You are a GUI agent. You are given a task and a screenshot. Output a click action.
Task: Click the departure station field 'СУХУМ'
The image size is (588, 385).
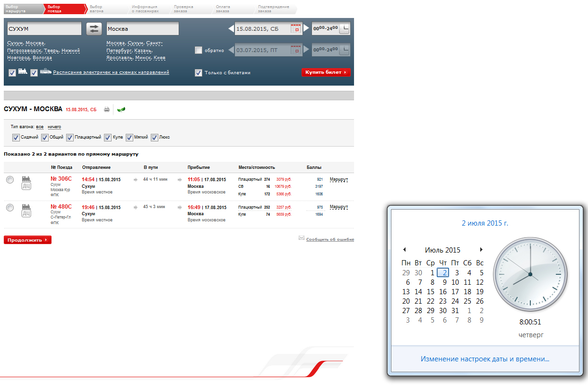[x=44, y=29]
